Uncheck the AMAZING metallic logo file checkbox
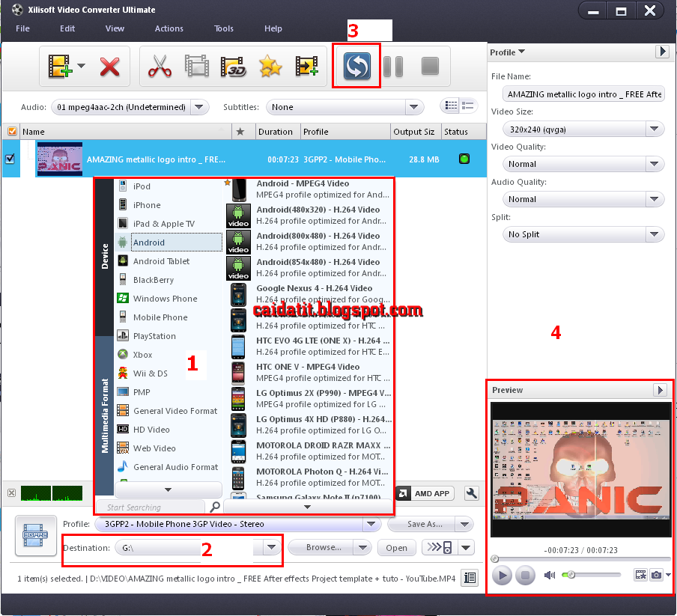Screen dimensions: 677x616 point(9,159)
